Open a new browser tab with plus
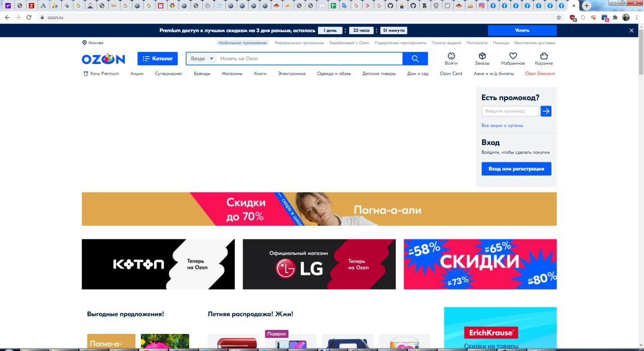644x351 pixels. [586, 6]
